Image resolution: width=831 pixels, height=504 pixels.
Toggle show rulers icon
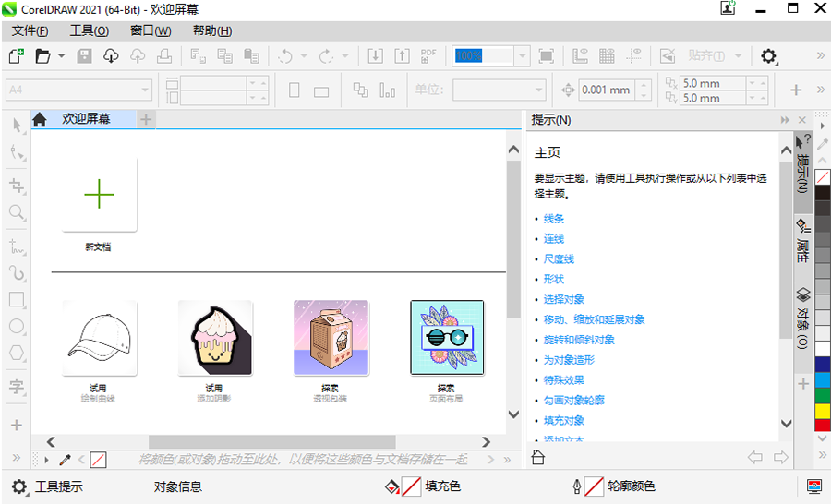click(x=581, y=55)
